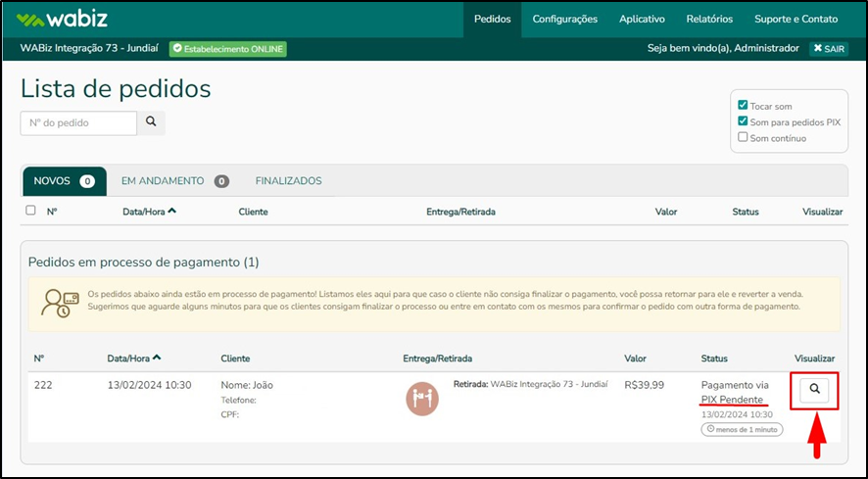
Task: Open the Relatórios menu
Action: [709, 19]
